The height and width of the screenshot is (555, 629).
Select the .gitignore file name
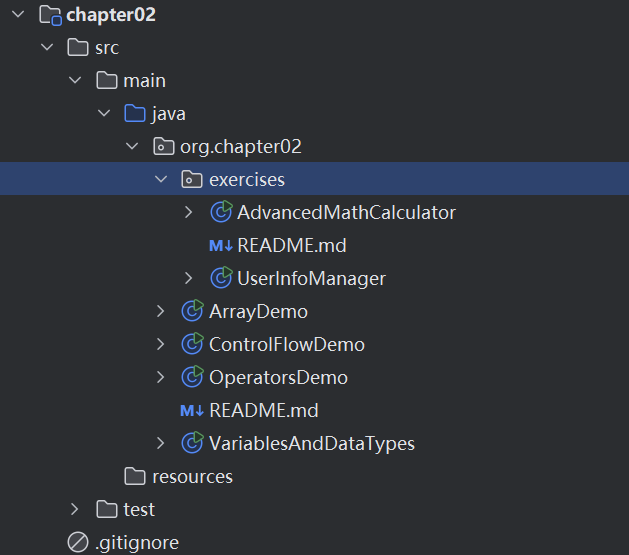click(x=137, y=543)
